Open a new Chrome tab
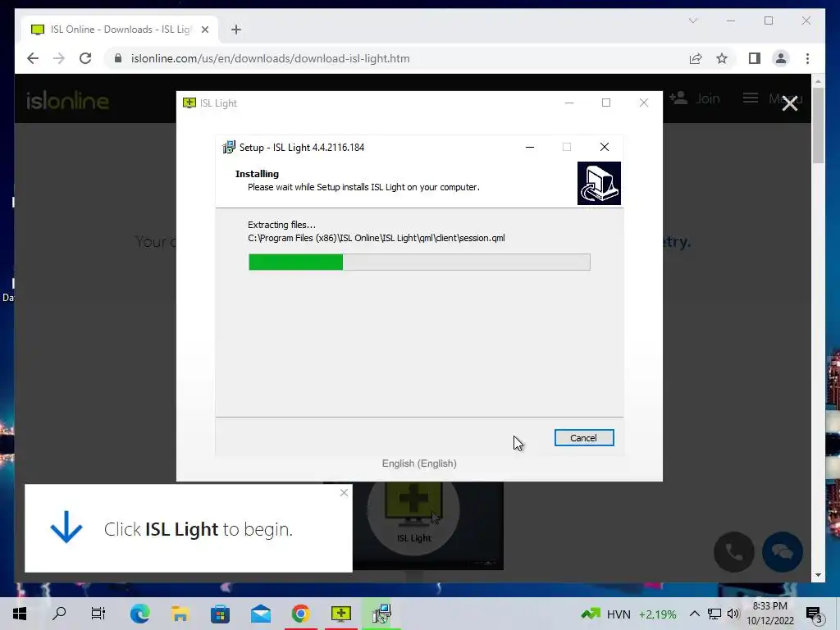840x630 pixels. pyautogui.click(x=236, y=30)
